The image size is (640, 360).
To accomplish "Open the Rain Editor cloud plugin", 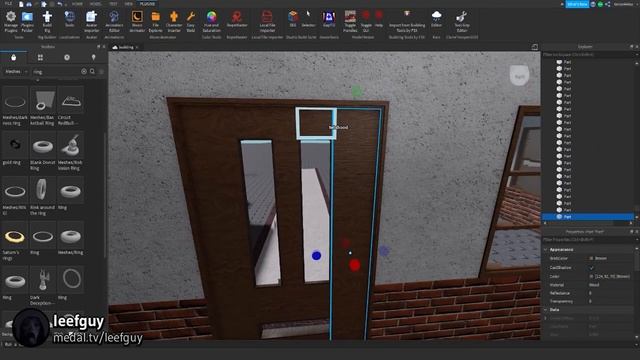I will coord(436,19).
